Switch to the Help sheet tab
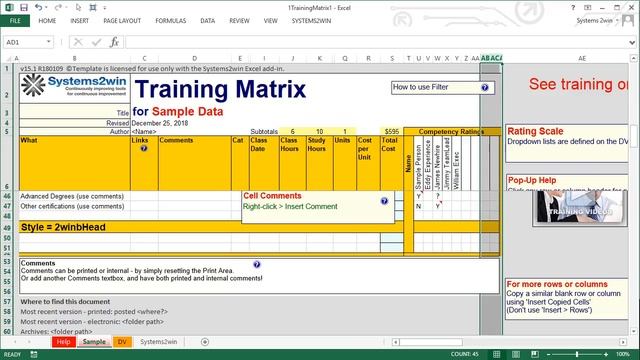The height and width of the screenshot is (360, 640). [63, 342]
